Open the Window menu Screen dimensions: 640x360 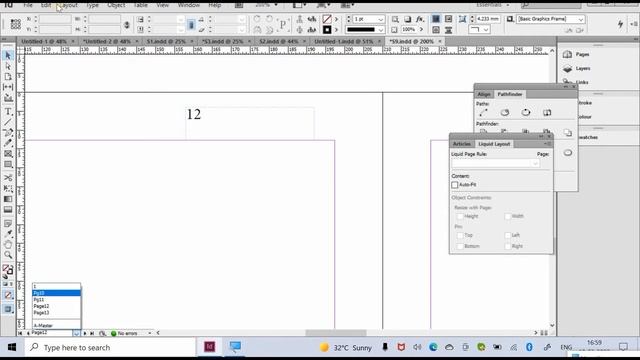pyautogui.click(x=189, y=5)
